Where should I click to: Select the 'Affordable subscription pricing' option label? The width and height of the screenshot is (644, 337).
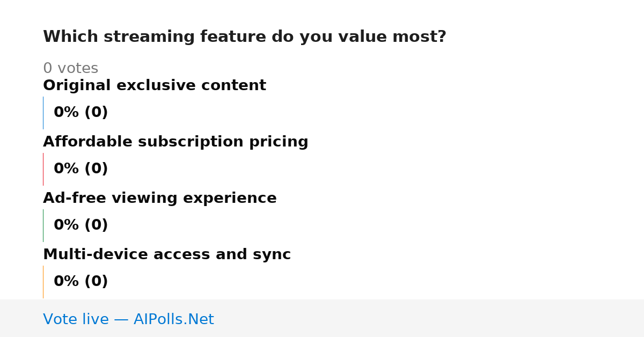click(175, 142)
